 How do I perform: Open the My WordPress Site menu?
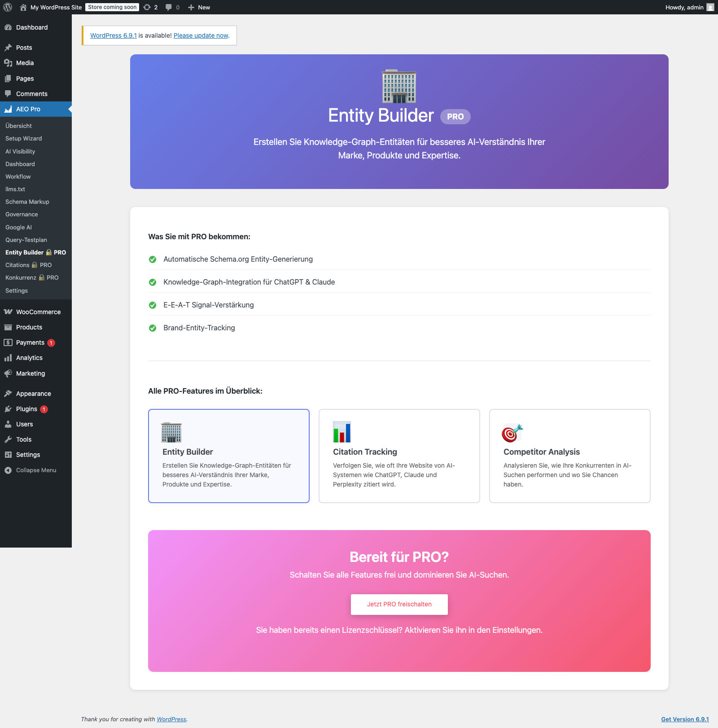point(56,7)
